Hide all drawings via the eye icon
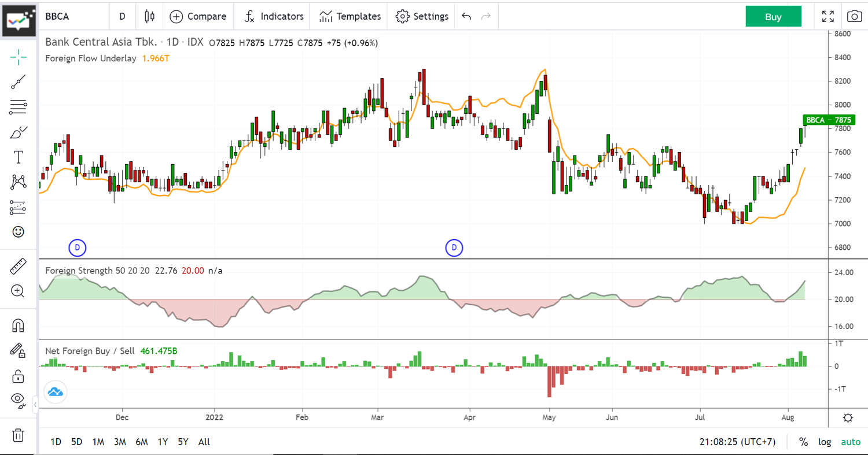The image size is (868, 455). (x=18, y=400)
